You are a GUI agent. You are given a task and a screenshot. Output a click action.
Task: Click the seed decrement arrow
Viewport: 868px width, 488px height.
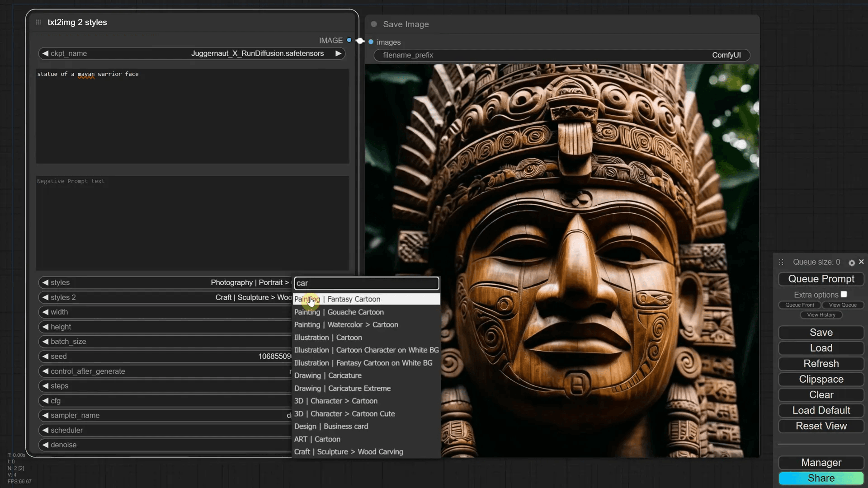click(x=45, y=356)
